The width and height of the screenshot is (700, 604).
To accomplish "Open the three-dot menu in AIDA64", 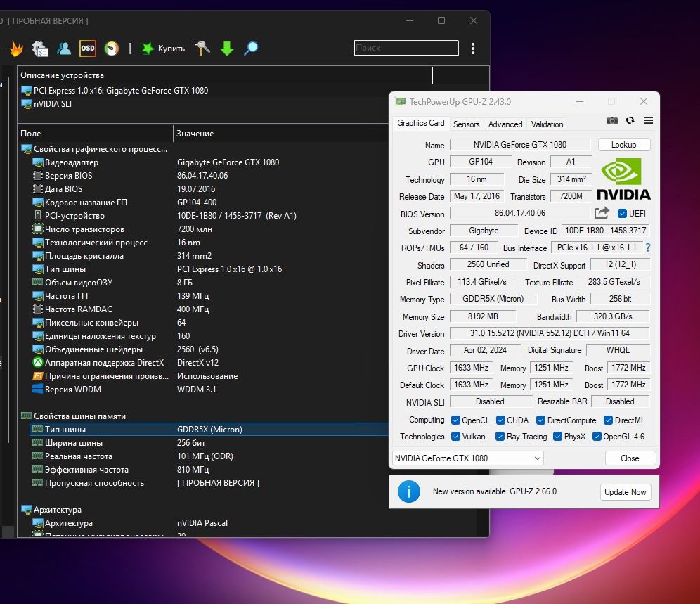I will point(473,49).
